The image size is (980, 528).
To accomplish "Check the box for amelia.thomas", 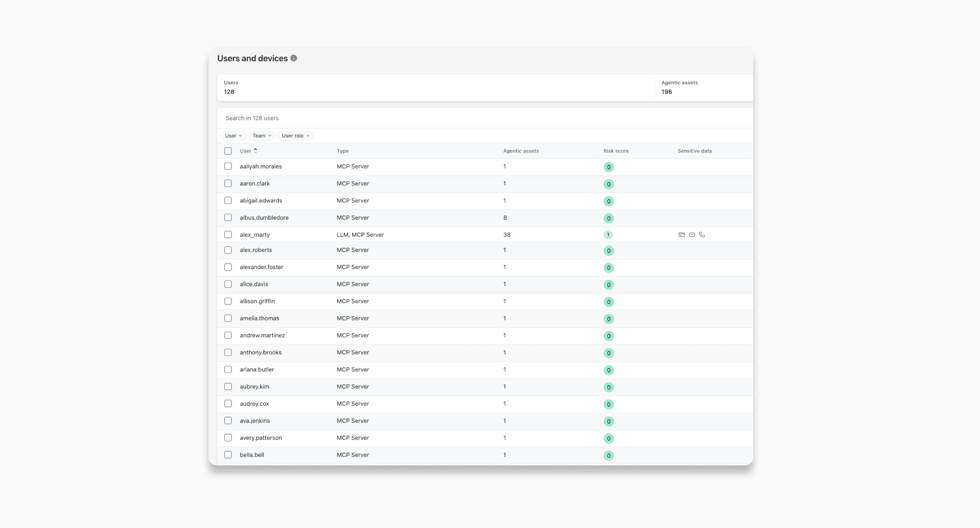I will [x=228, y=318].
